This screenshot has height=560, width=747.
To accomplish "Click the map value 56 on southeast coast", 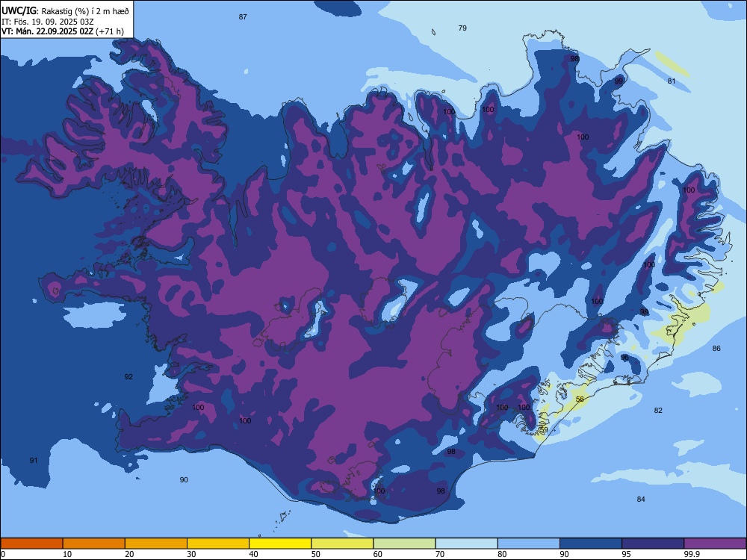I will [580, 399].
